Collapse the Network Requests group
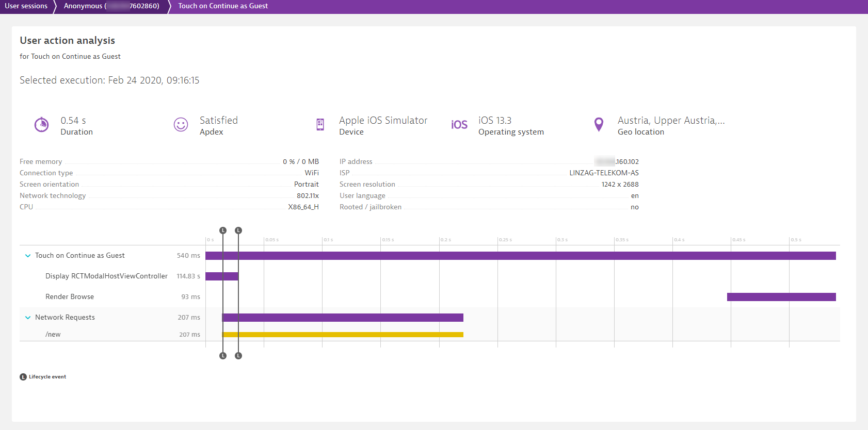This screenshot has height=430, width=868. (x=28, y=318)
